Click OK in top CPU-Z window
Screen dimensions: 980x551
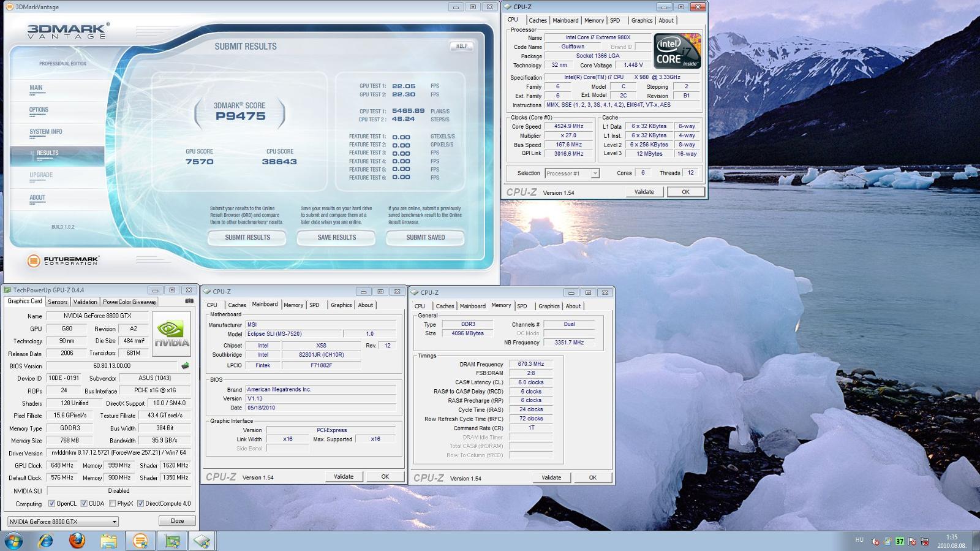click(x=685, y=192)
